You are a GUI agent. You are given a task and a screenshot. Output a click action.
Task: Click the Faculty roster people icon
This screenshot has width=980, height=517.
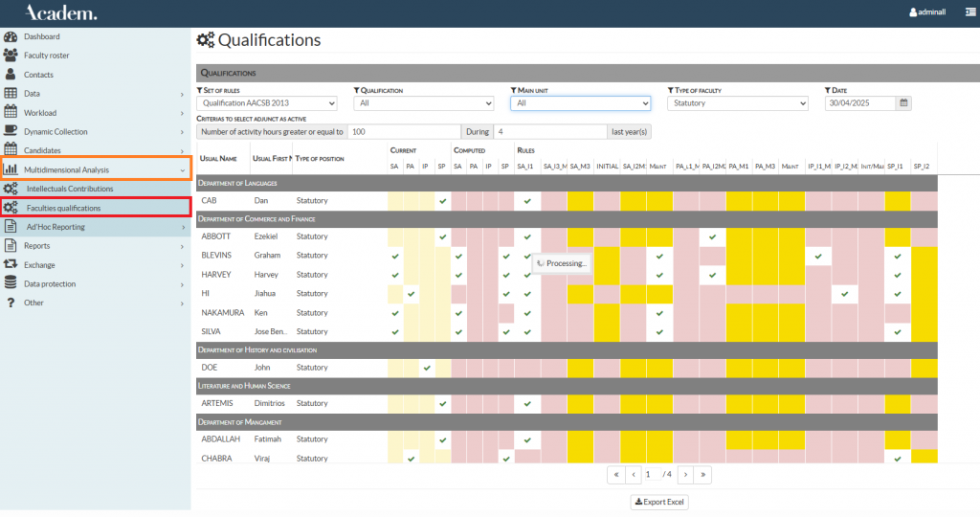point(11,56)
